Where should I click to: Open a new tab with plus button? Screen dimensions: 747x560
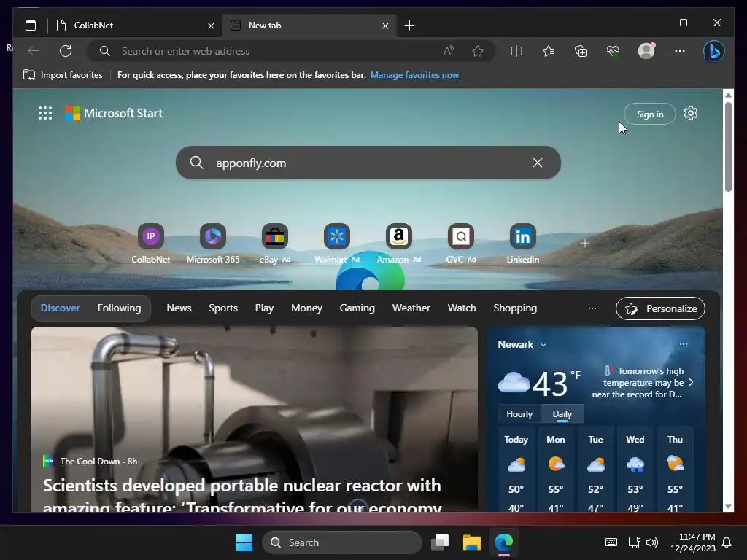tap(409, 26)
